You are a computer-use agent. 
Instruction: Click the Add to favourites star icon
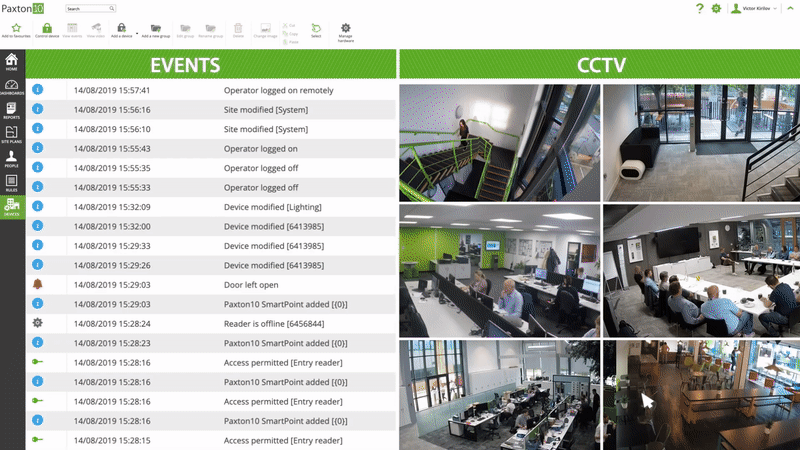click(x=16, y=28)
